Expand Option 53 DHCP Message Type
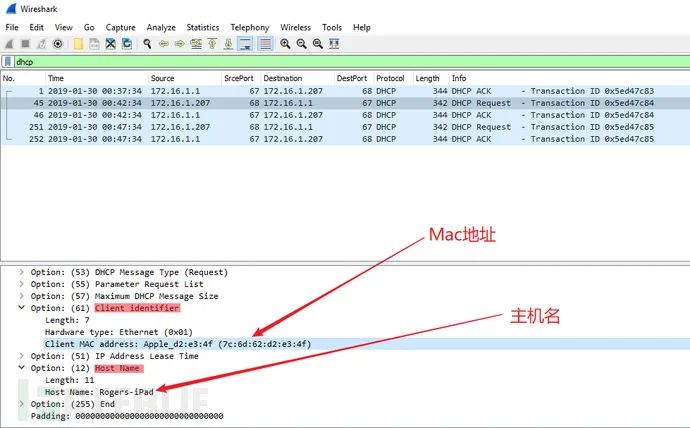Viewport: 690px width, 428px height. coord(21,272)
